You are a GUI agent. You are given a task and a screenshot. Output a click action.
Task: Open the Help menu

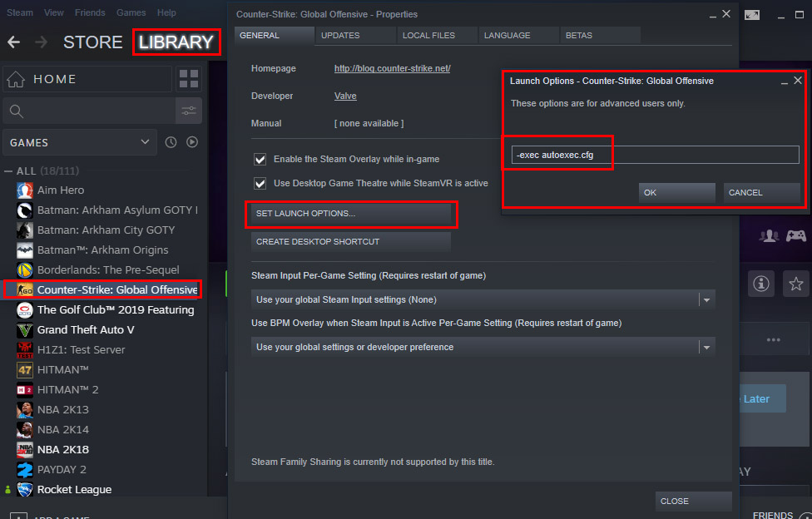[166, 12]
